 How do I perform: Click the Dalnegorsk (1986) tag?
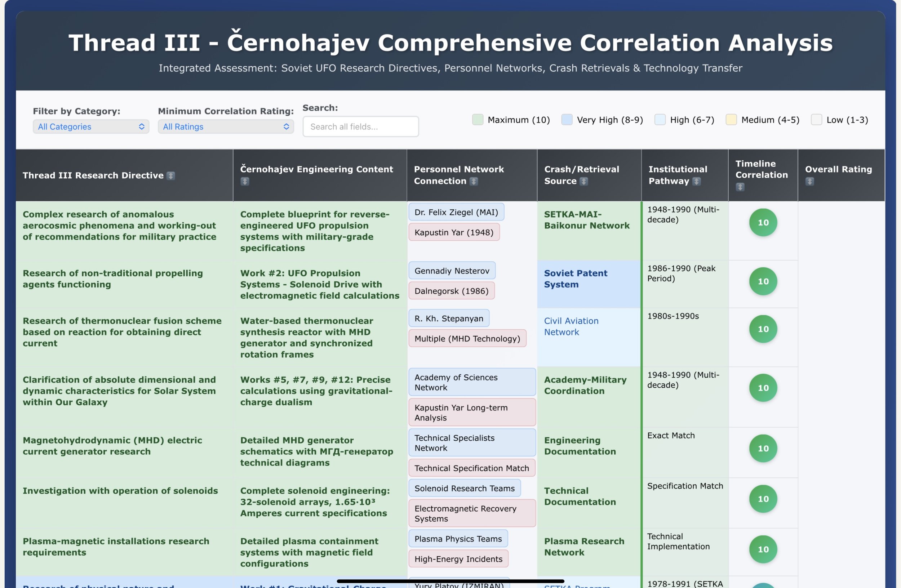451,291
